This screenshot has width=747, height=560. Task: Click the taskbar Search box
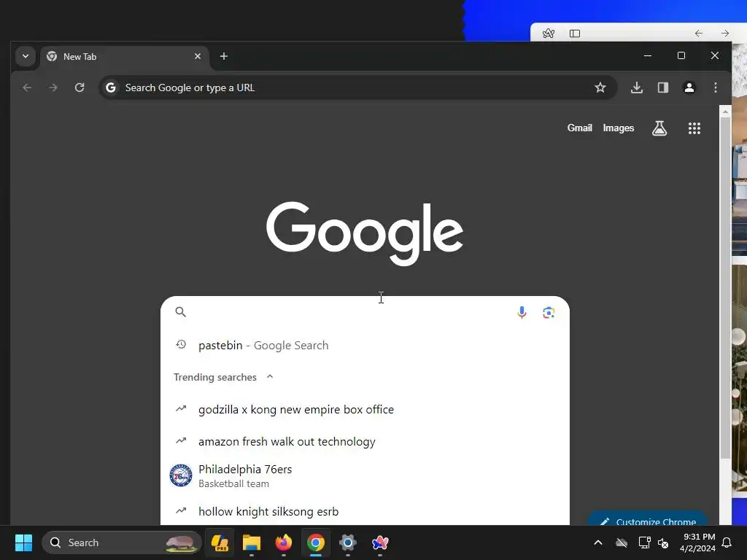[122, 542]
